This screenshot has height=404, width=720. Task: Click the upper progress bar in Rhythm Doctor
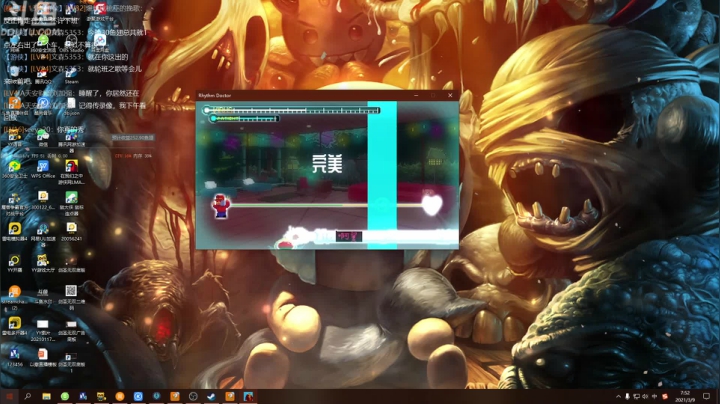[292, 110]
